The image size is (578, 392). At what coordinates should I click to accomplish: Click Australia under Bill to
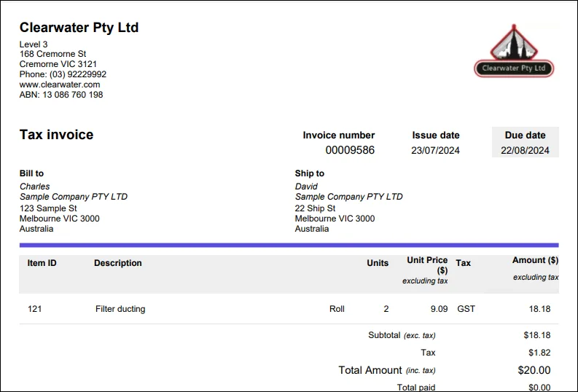coord(36,229)
